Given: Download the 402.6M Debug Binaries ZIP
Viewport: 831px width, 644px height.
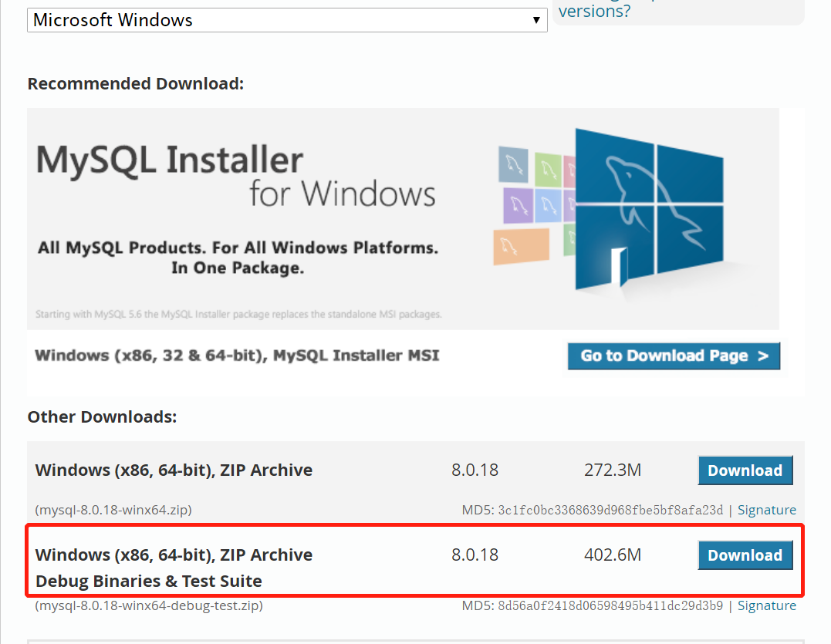Looking at the screenshot, I should pyautogui.click(x=745, y=555).
